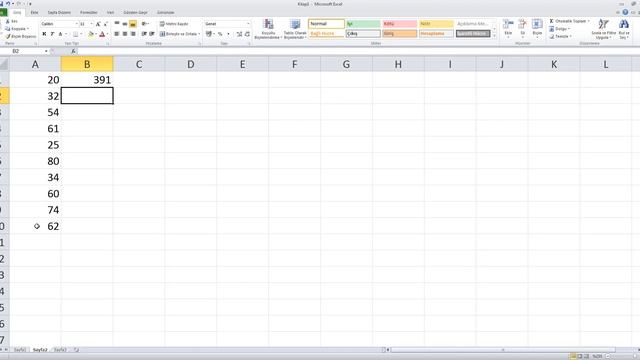The height and width of the screenshot is (360, 640).
Task: Open Sırala ve Filtre Uygula menu
Action: pos(603,29)
